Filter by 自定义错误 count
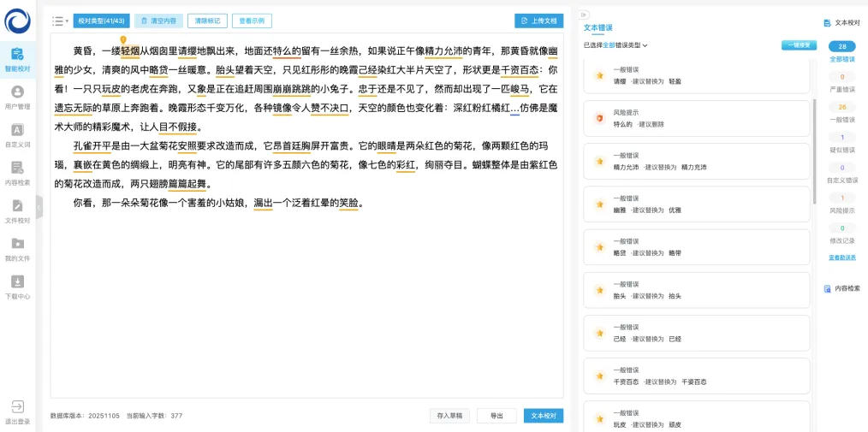This screenshot has height=432, width=868. [842, 173]
